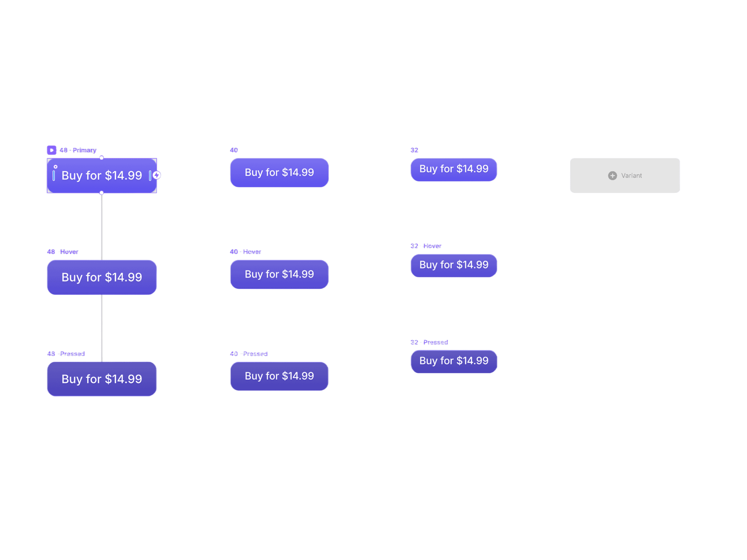Select the 32 variant label above its button
This screenshot has height=560, width=747.
click(x=414, y=150)
